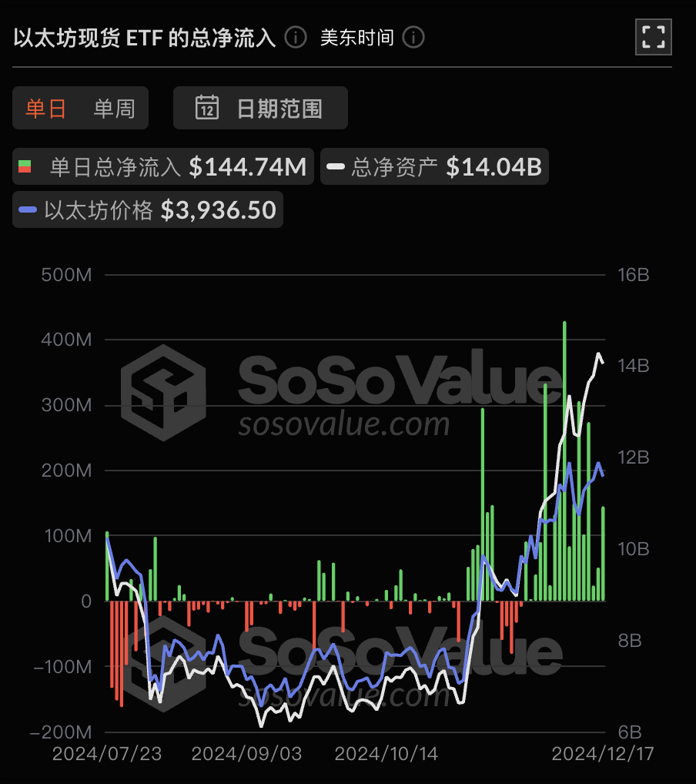Click the tallest green inflow bar above 400M

pos(564,460)
